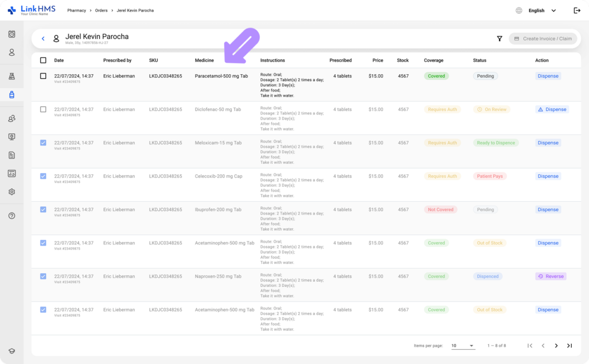589x364 pixels.
Task: Click the Orders breadcrumb
Action: (101, 10)
